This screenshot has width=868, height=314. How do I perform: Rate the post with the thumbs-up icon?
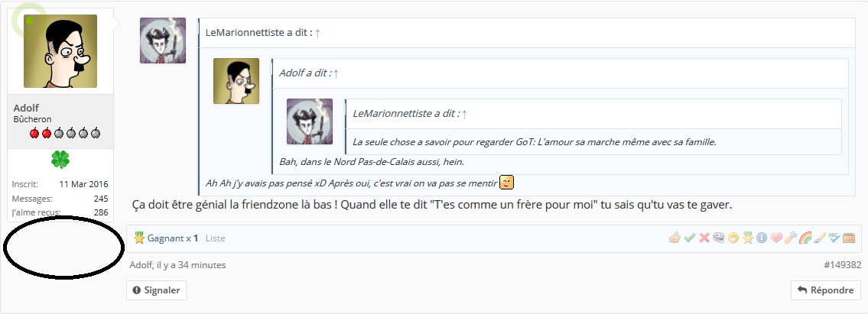pos(675,238)
